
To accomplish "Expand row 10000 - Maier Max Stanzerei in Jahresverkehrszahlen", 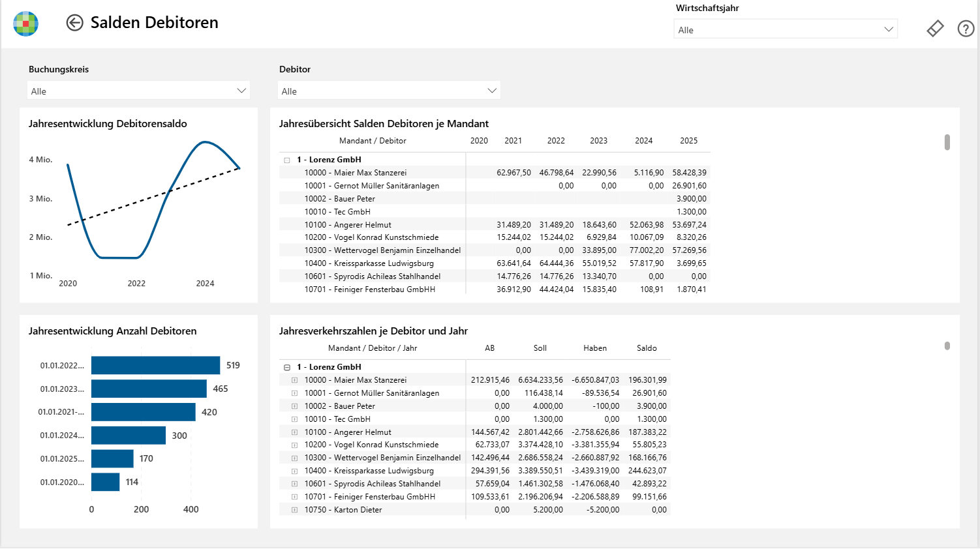I will click(x=294, y=380).
